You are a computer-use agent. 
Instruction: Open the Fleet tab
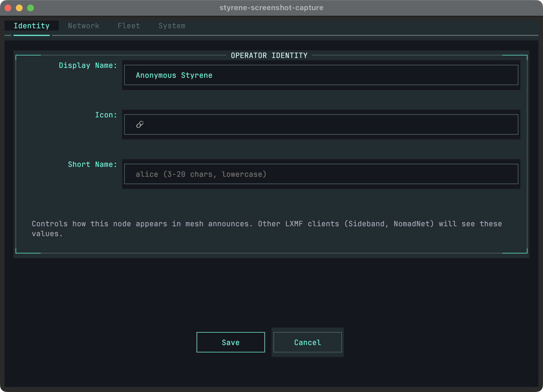129,26
